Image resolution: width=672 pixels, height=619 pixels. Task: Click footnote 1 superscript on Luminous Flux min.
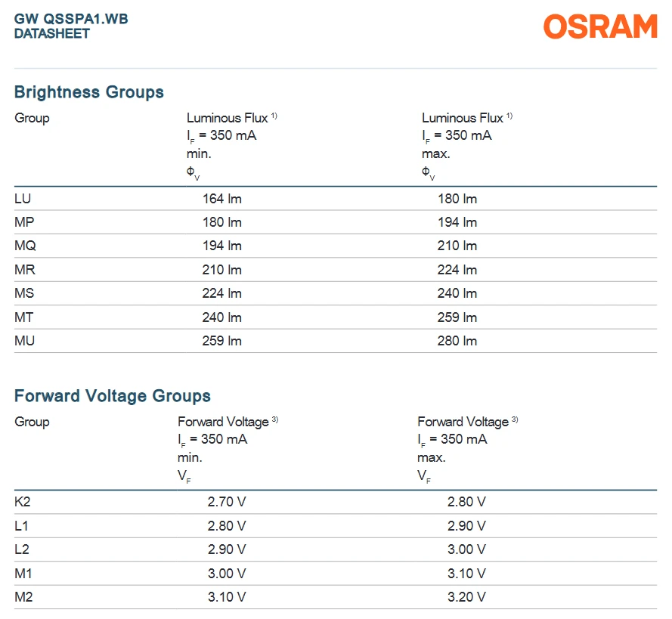click(274, 116)
